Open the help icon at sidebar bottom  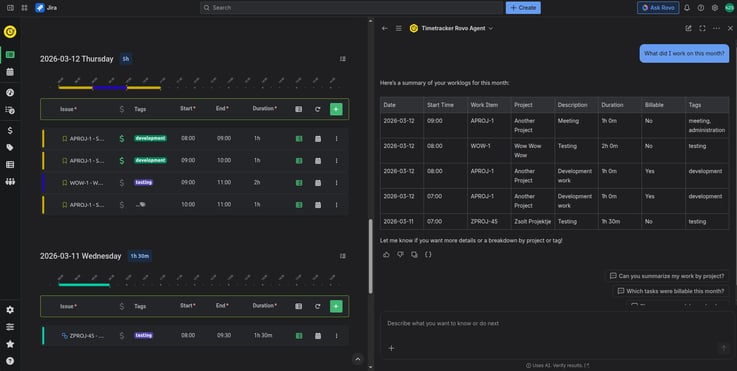click(10, 361)
